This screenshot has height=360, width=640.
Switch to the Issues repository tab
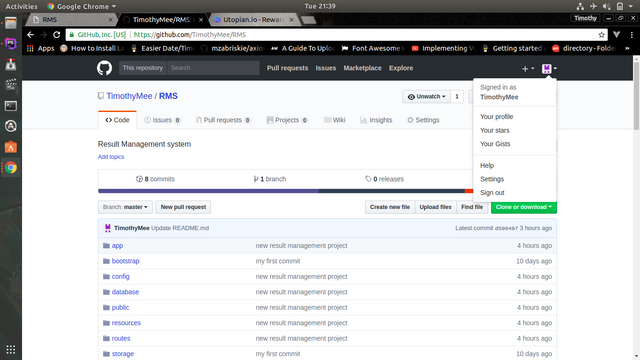point(162,120)
